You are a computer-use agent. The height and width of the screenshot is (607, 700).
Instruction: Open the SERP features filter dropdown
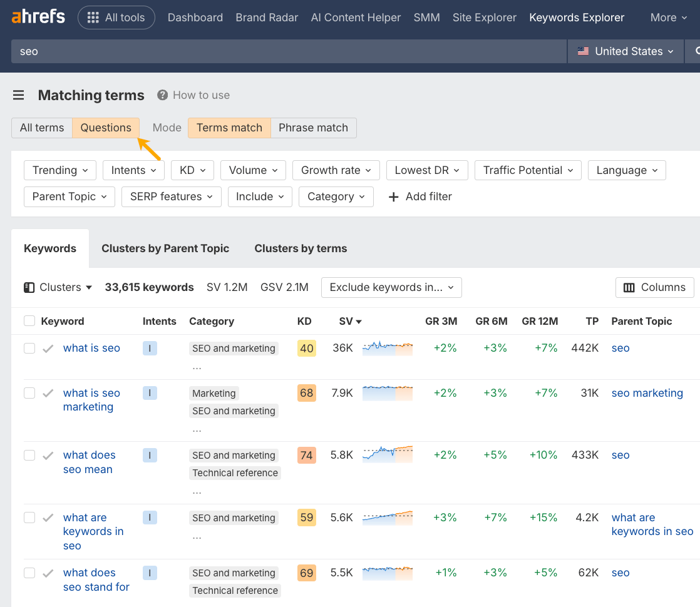(x=172, y=197)
